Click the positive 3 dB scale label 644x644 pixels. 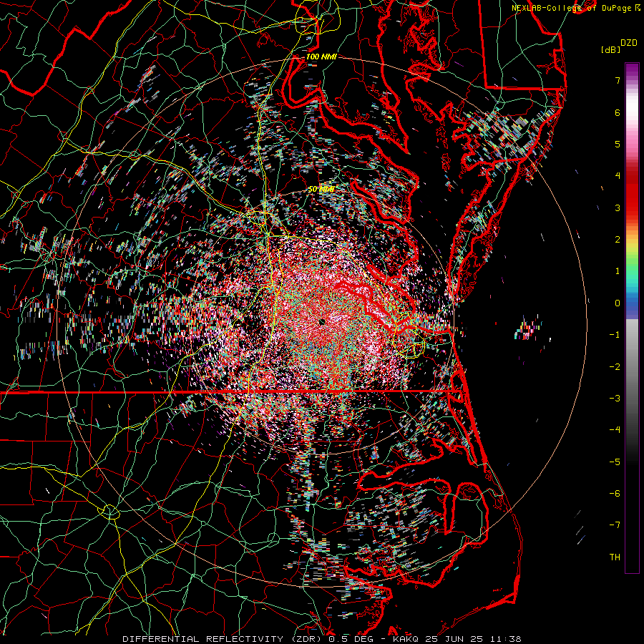(x=618, y=208)
